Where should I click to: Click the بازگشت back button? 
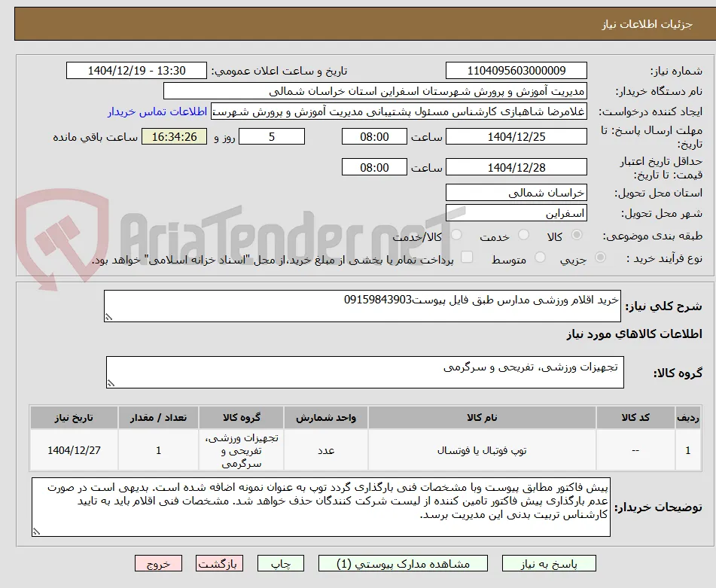pos(219,563)
